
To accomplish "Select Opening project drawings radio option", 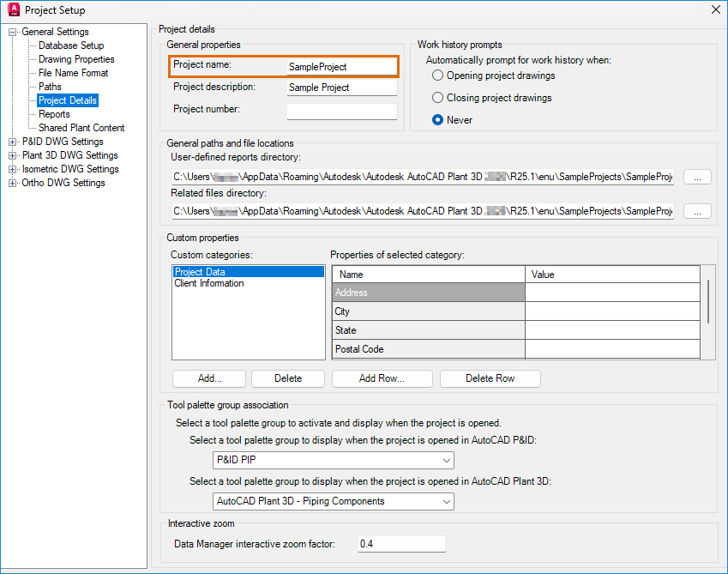I will pos(438,76).
